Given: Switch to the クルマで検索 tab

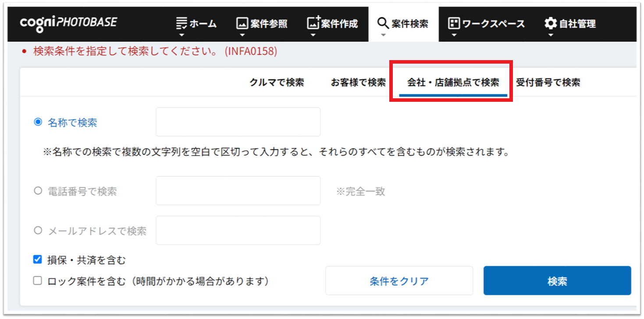Looking at the screenshot, I should click(x=276, y=82).
